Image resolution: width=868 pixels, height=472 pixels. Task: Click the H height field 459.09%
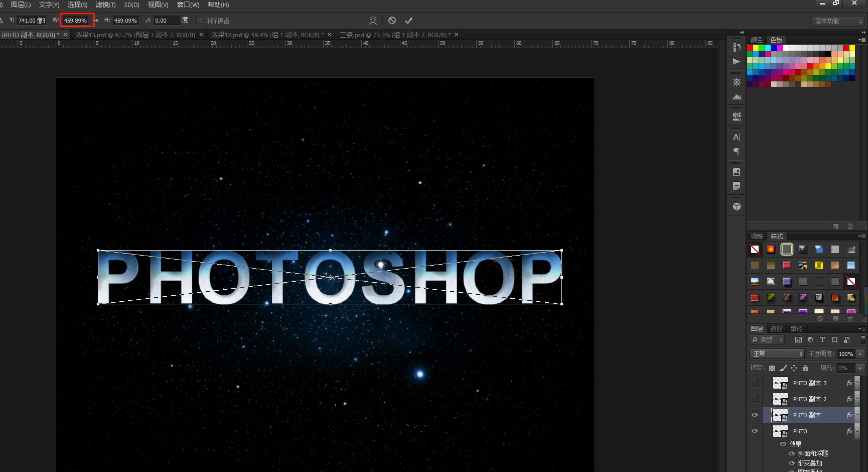tap(125, 21)
